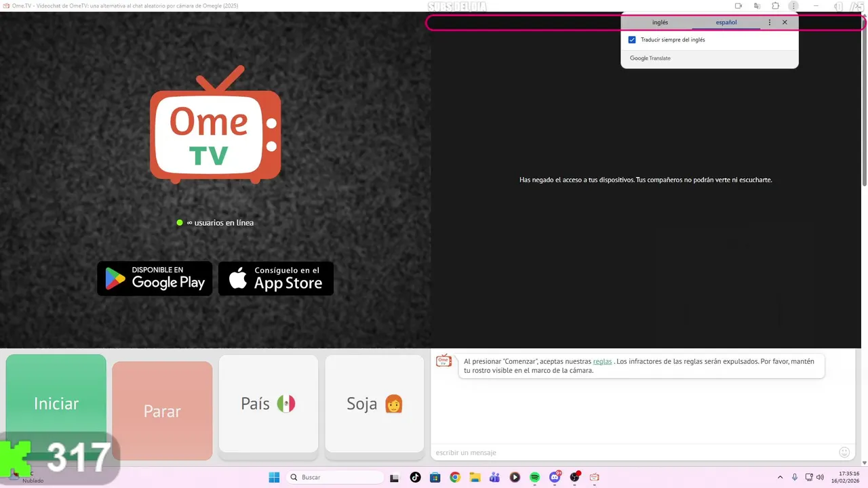Click the green online status dot

point(180,223)
